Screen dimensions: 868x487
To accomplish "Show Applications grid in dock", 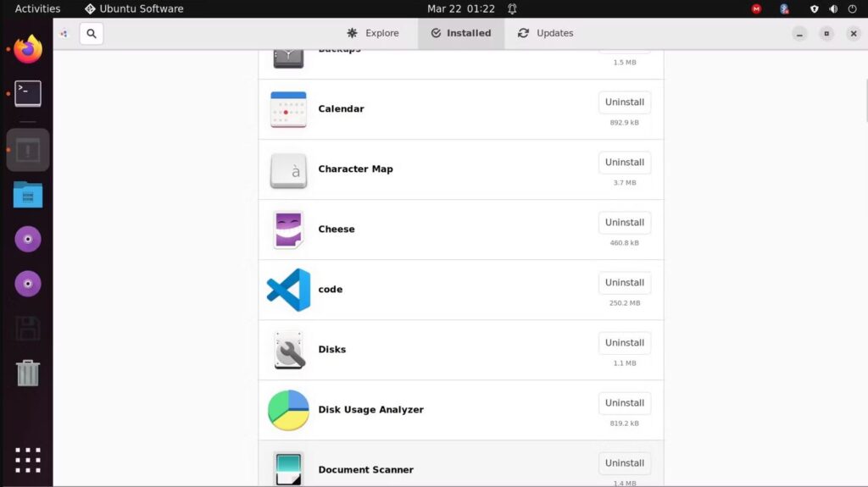I will click(28, 460).
